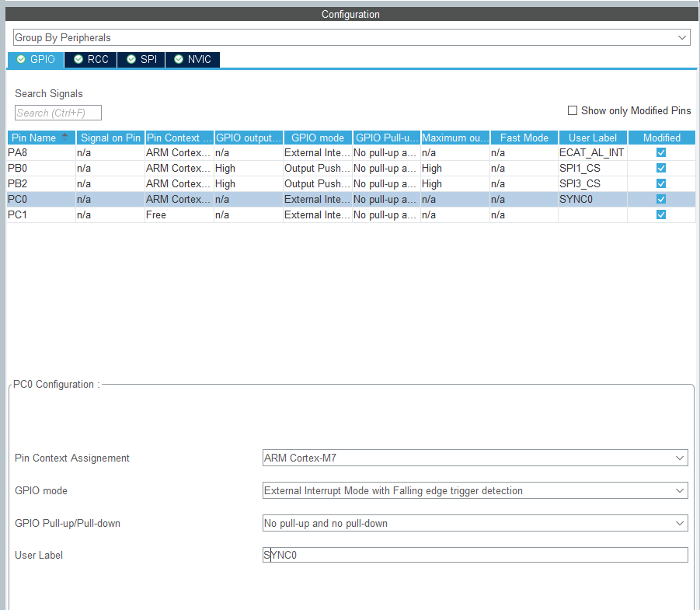Switch to the NVIC tab
700x610 pixels.
click(193, 59)
